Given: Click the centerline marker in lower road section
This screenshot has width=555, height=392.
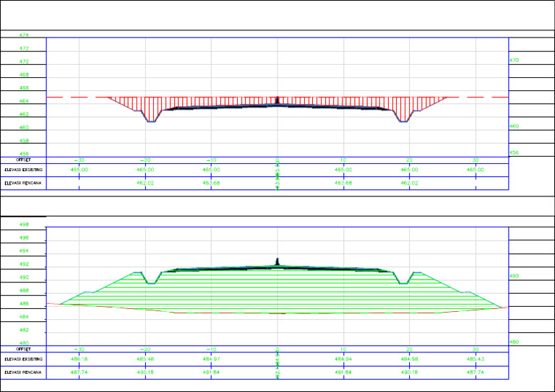Looking at the screenshot, I should click(x=278, y=261).
